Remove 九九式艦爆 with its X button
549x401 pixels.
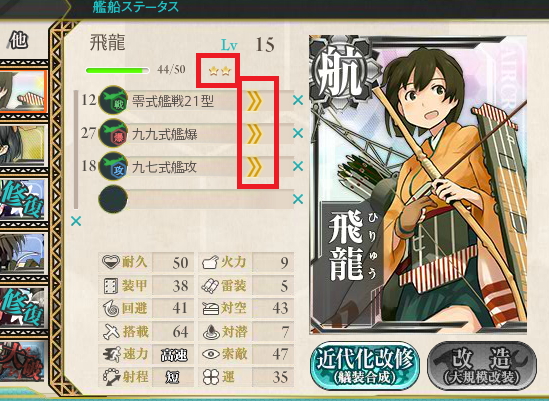(x=298, y=133)
